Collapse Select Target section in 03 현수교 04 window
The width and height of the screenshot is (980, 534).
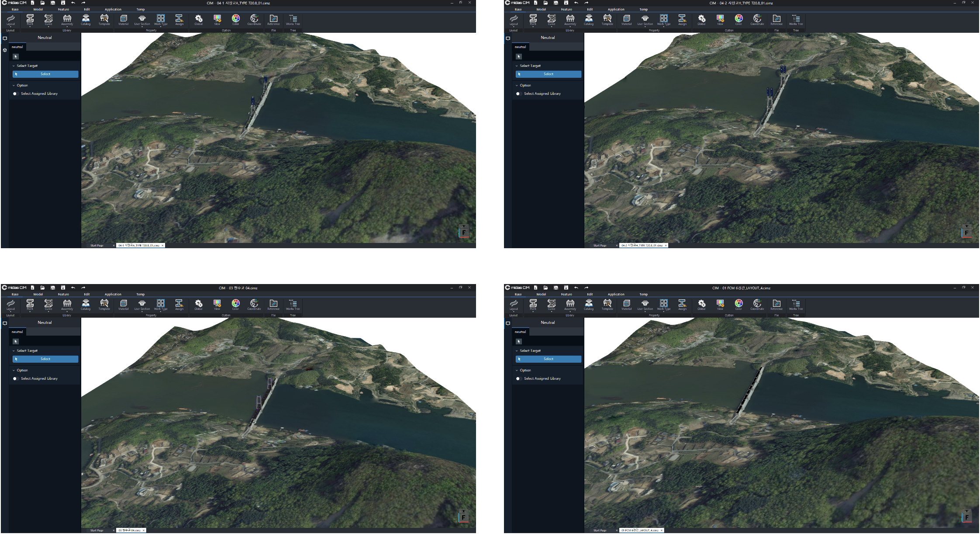pyautogui.click(x=14, y=351)
